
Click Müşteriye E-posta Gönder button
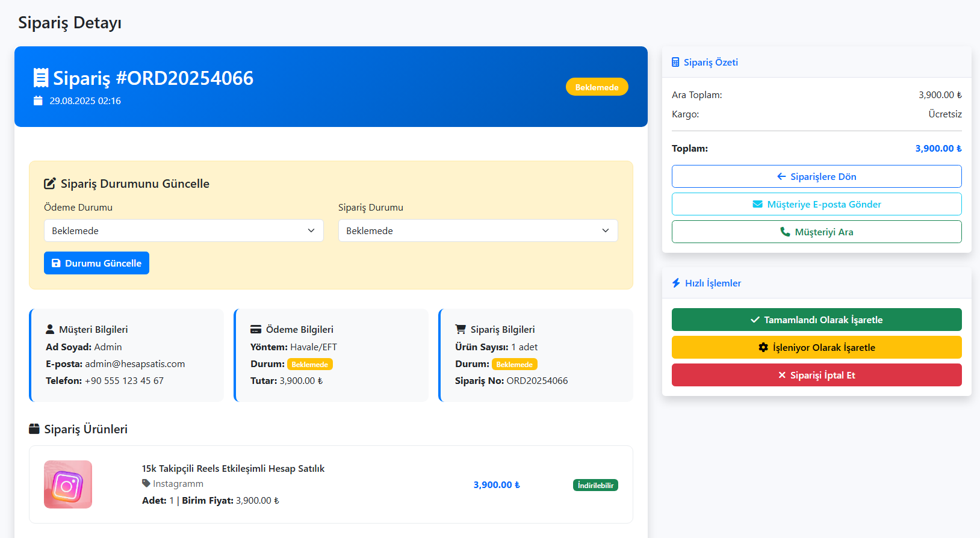pos(816,204)
